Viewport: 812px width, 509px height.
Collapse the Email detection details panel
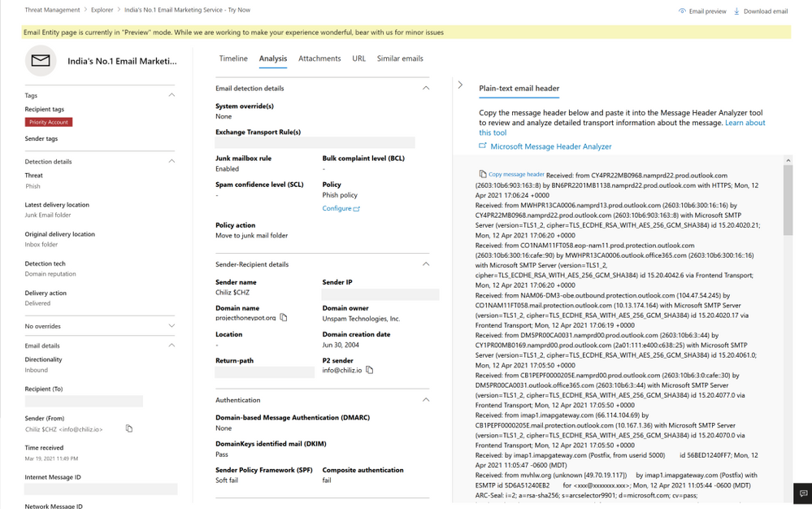pos(425,88)
